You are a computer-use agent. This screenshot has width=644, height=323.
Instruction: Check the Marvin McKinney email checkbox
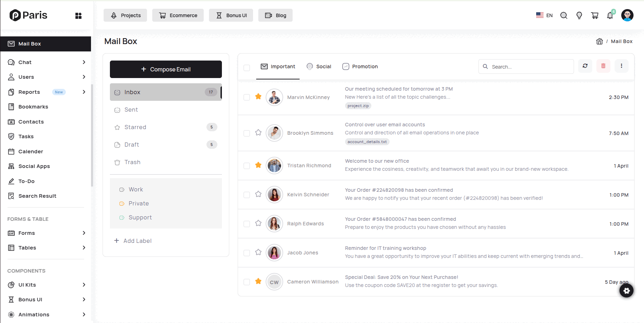(x=247, y=97)
